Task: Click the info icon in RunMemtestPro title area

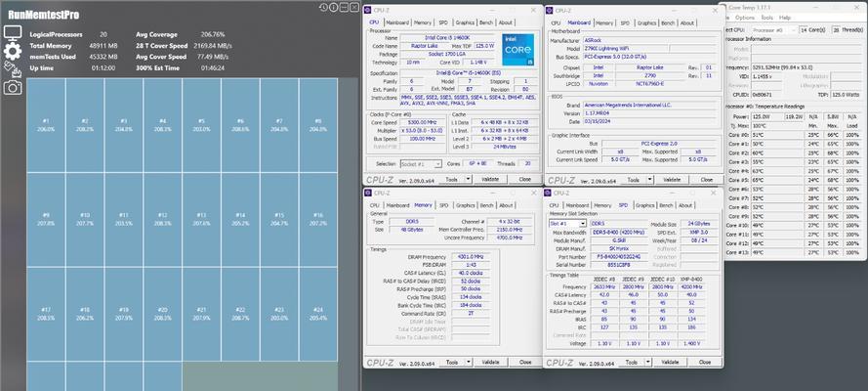Action: coord(334,7)
